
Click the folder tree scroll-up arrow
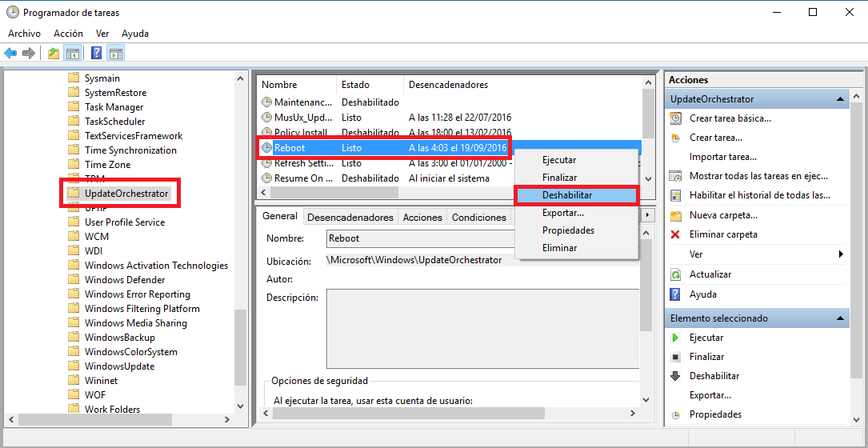(x=240, y=78)
